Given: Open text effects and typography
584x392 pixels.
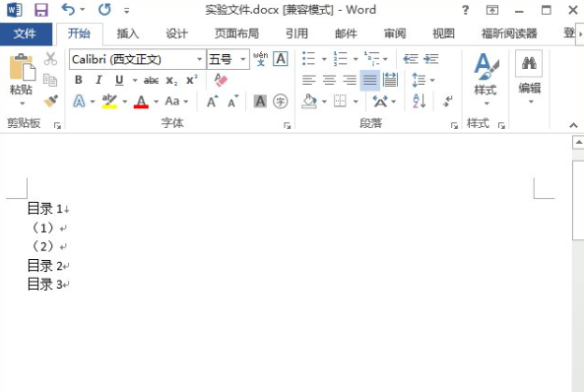Looking at the screenshot, I should (79, 101).
